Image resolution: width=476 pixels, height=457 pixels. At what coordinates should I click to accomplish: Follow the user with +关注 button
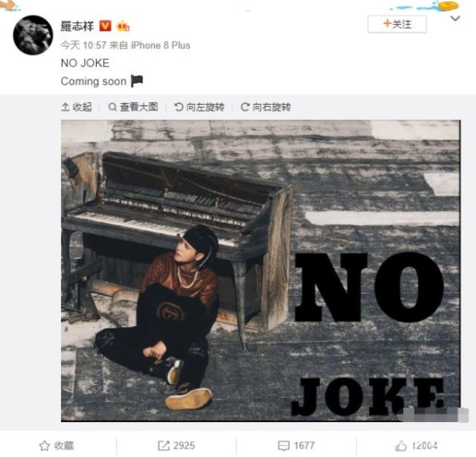coord(397,24)
